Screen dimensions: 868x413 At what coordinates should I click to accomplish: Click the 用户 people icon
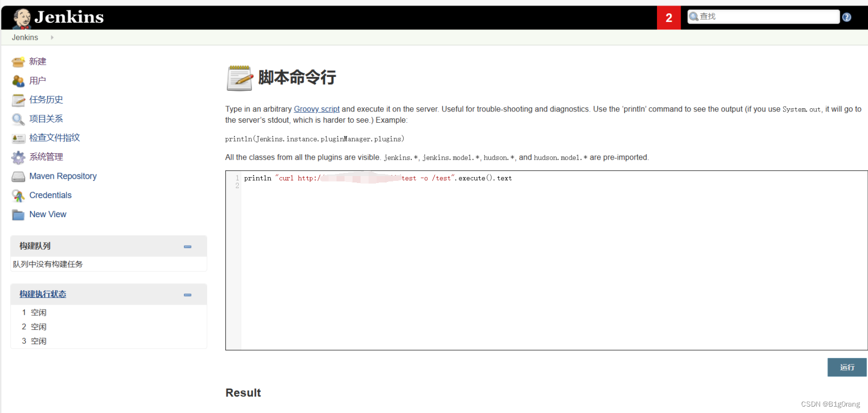tap(18, 81)
